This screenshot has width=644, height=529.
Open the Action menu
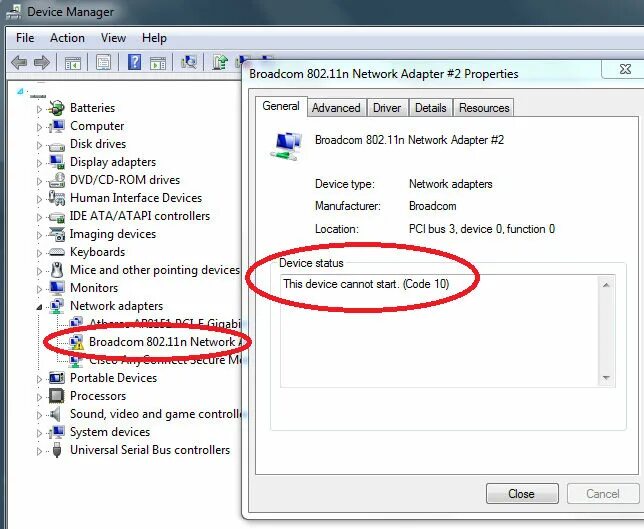tap(67, 38)
